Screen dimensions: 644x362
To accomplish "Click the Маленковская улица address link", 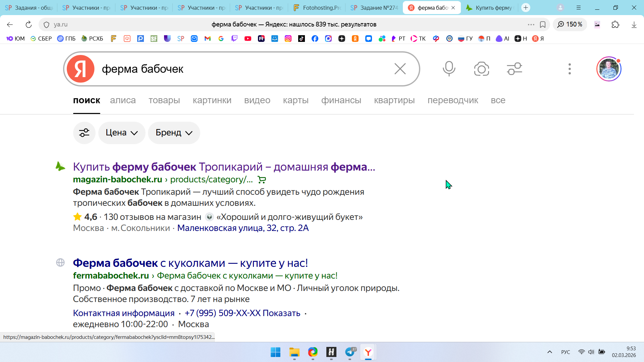I will [243, 228].
